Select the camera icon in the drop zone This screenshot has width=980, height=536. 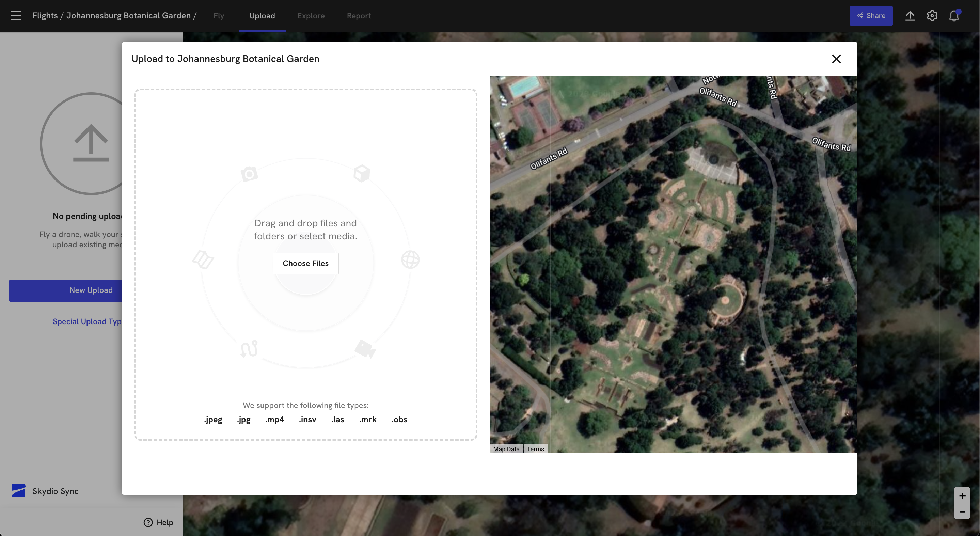(x=249, y=173)
